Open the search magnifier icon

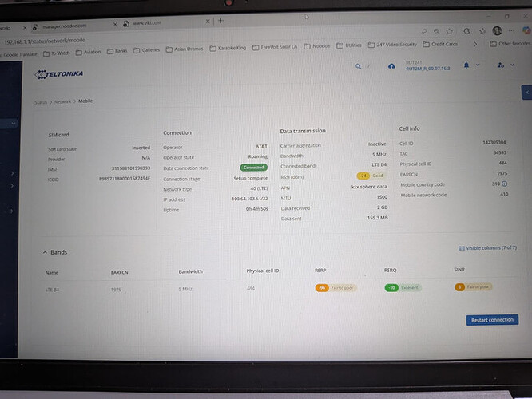click(359, 67)
